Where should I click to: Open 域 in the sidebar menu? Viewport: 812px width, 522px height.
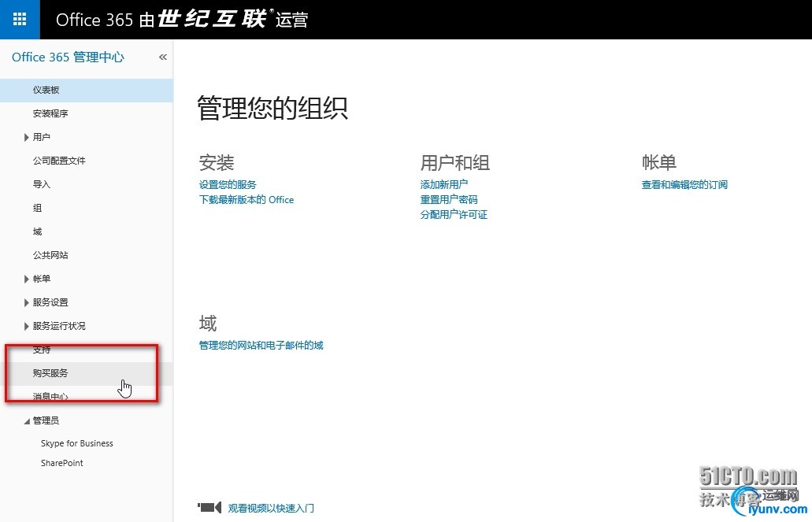tap(37, 231)
